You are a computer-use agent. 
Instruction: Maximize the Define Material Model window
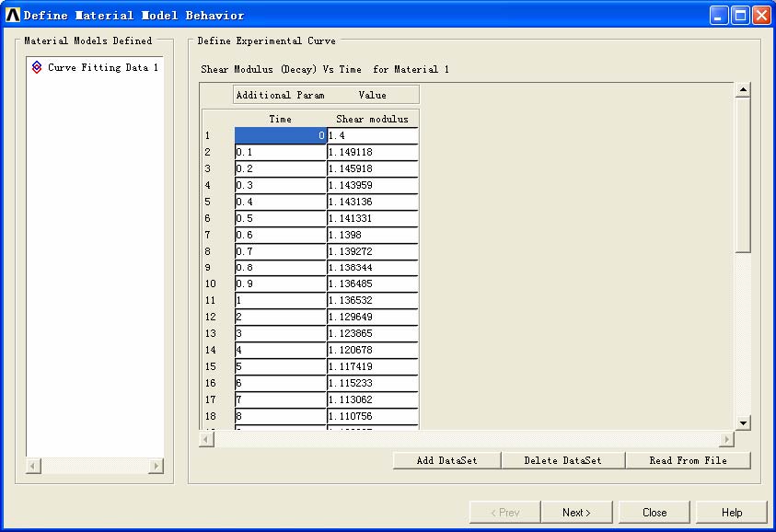point(740,15)
